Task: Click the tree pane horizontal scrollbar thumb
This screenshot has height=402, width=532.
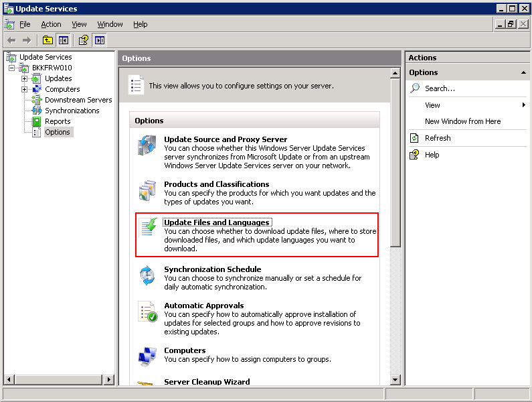Action: (x=58, y=380)
